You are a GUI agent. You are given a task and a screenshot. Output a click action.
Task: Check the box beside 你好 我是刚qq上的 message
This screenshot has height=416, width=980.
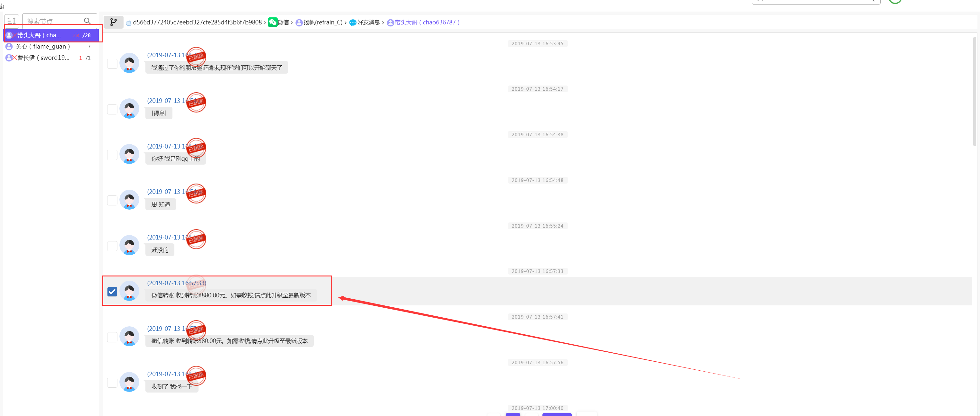pos(112,155)
